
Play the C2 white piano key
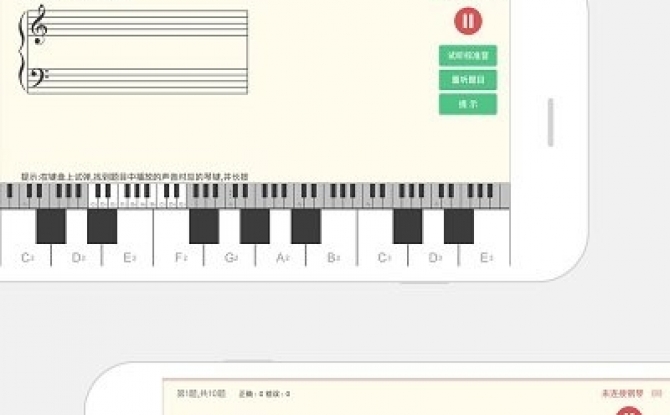tap(26, 256)
